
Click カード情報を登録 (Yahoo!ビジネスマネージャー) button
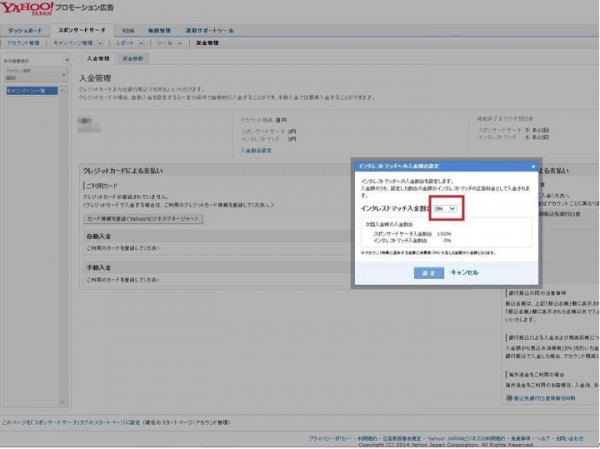[x=143, y=219]
